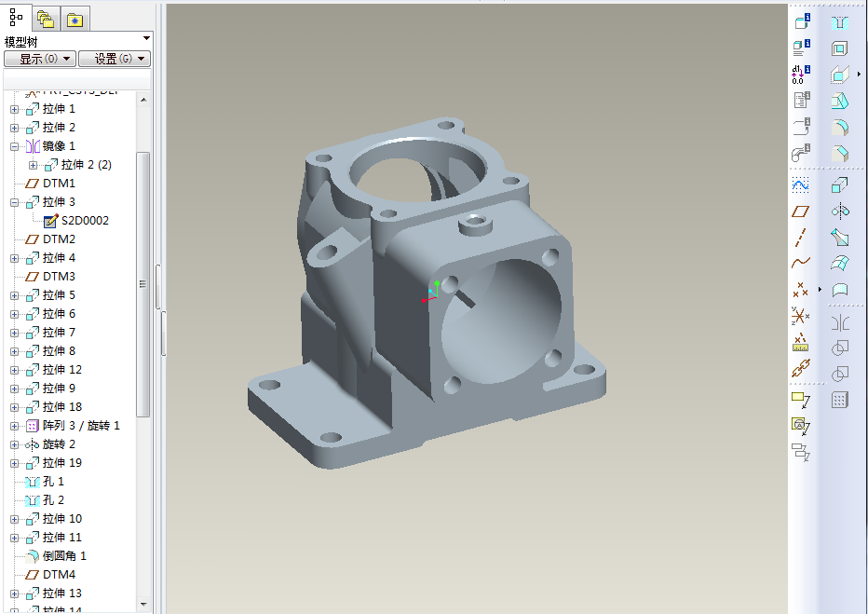Click the d1 dimension relations info icon
Image resolution: width=868 pixels, height=614 pixels.
click(x=801, y=75)
